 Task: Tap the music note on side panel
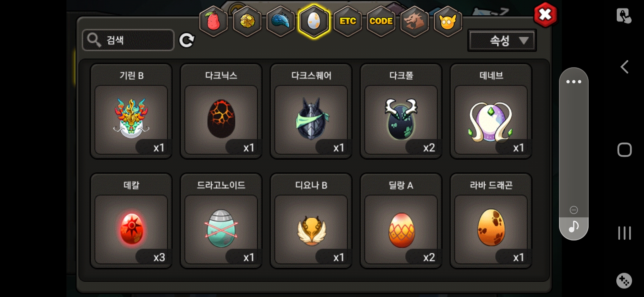(x=574, y=226)
